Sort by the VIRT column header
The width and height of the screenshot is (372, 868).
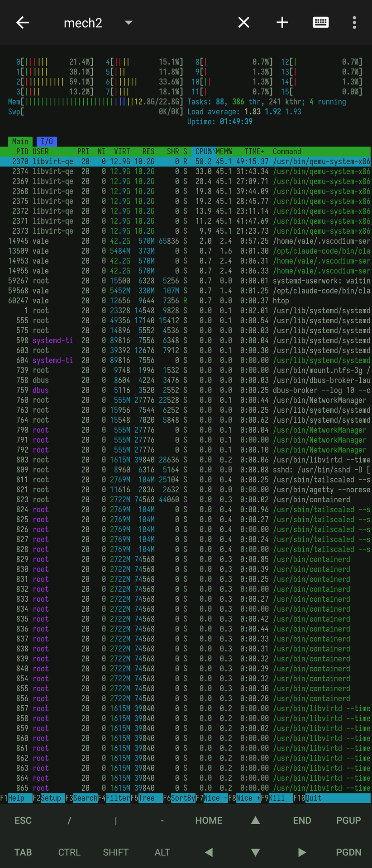click(122, 151)
